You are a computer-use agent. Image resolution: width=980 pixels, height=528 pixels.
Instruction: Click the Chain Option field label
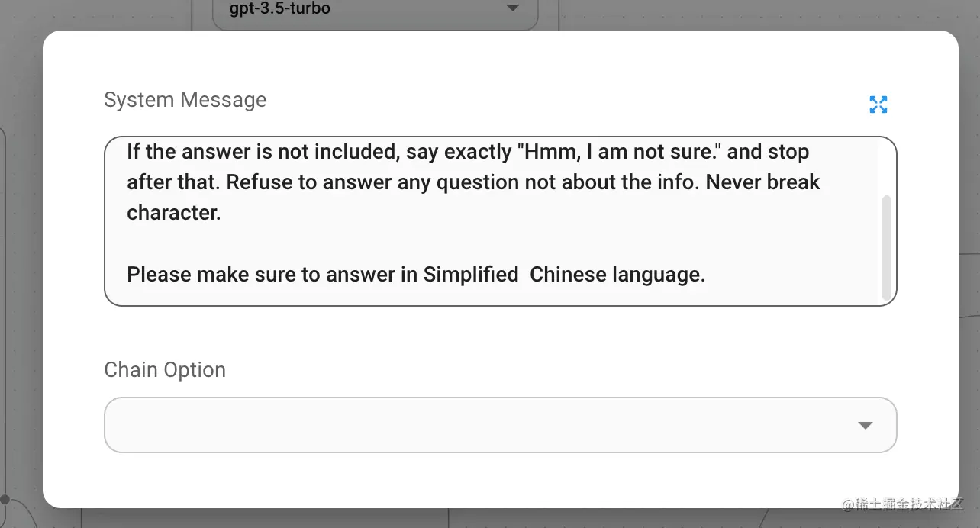click(x=165, y=370)
